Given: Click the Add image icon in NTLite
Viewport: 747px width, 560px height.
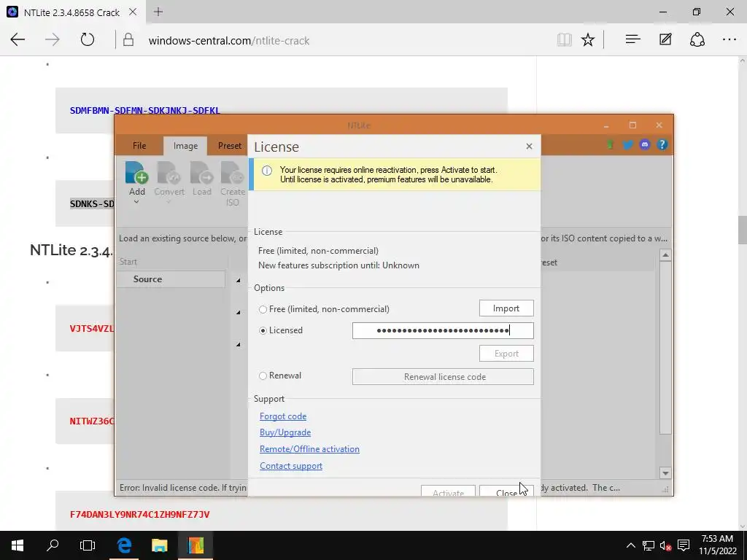Looking at the screenshot, I should [136, 173].
